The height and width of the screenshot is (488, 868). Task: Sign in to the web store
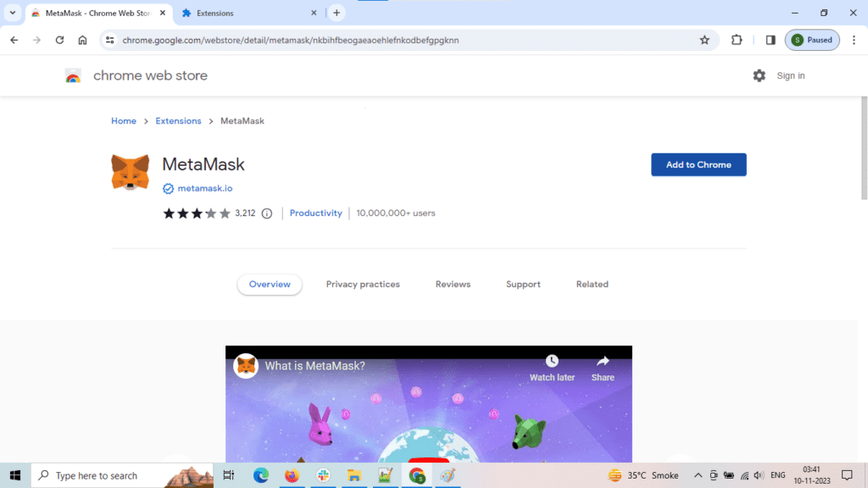791,75
